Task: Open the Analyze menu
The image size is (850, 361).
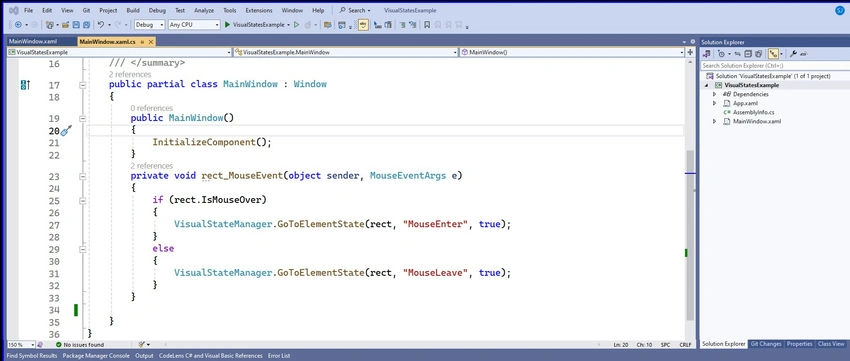Action: (x=204, y=10)
